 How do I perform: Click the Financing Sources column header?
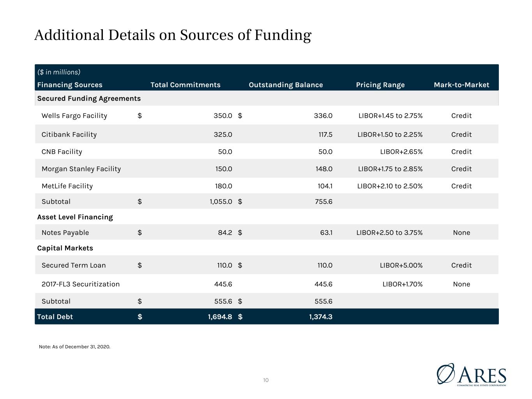pyautogui.click(x=70, y=85)
